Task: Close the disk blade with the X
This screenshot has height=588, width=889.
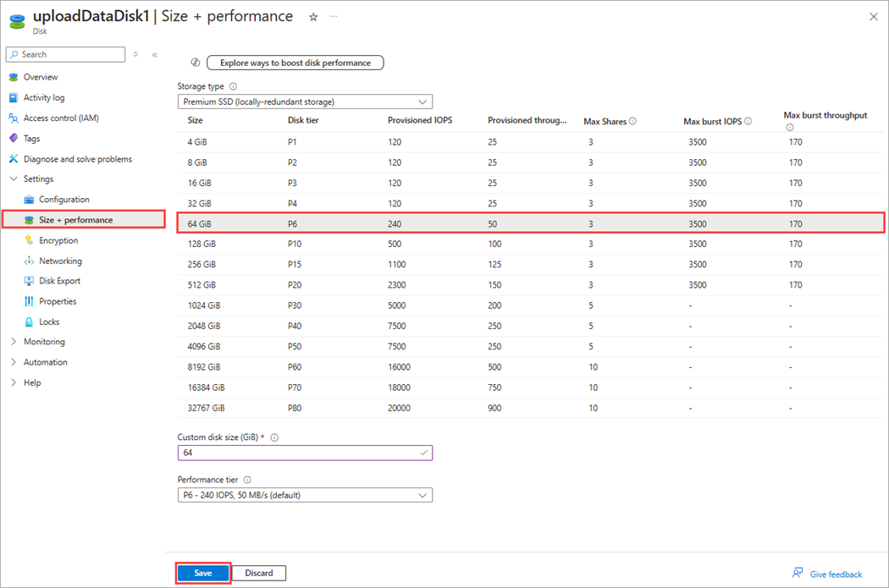Action: tap(873, 17)
